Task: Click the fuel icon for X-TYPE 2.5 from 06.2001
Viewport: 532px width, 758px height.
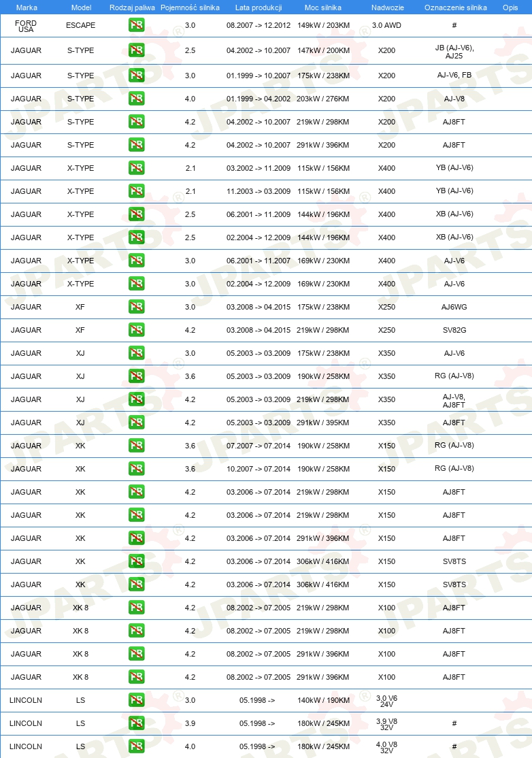Action: pyautogui.click(x=137, y=214)
